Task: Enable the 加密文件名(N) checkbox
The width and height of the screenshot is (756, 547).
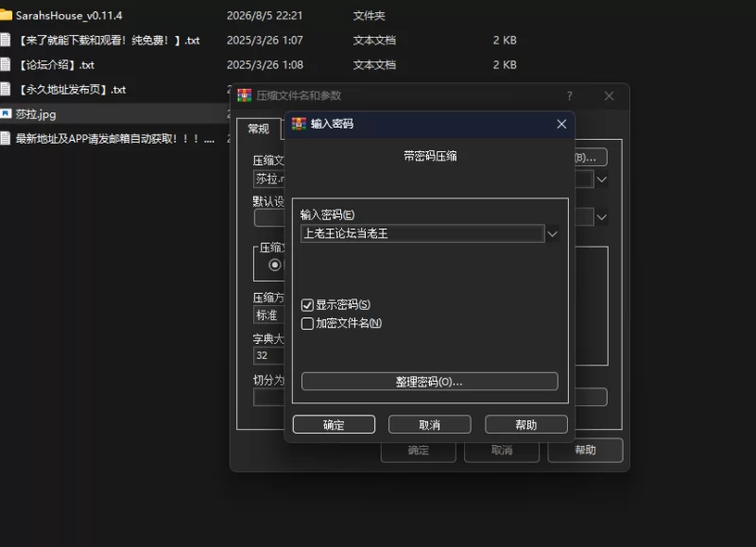Action: (x=307, y=323)
